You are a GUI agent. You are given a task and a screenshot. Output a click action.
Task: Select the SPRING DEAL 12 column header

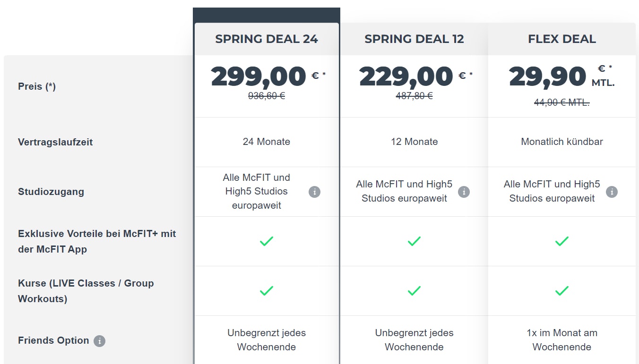(414, 39)
